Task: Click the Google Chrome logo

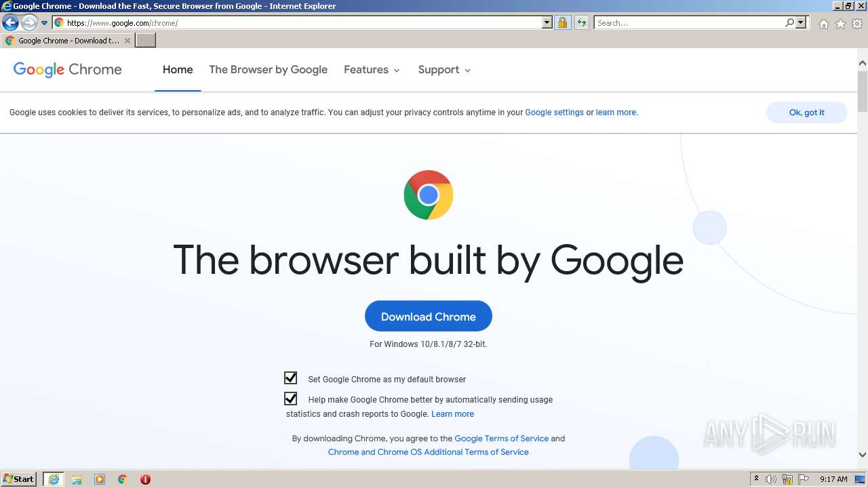Action: pos(67,70)
